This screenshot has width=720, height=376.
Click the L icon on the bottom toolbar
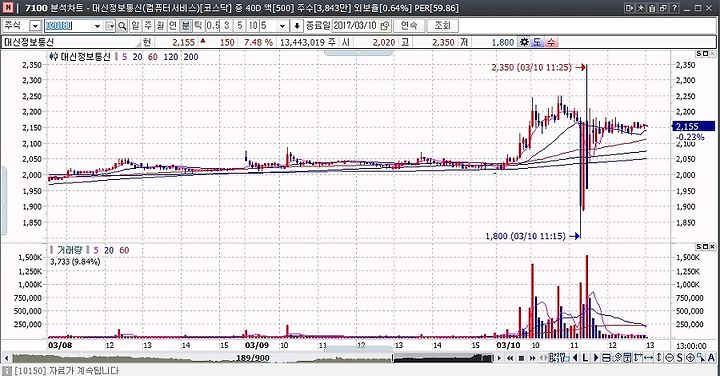point(585,358)
